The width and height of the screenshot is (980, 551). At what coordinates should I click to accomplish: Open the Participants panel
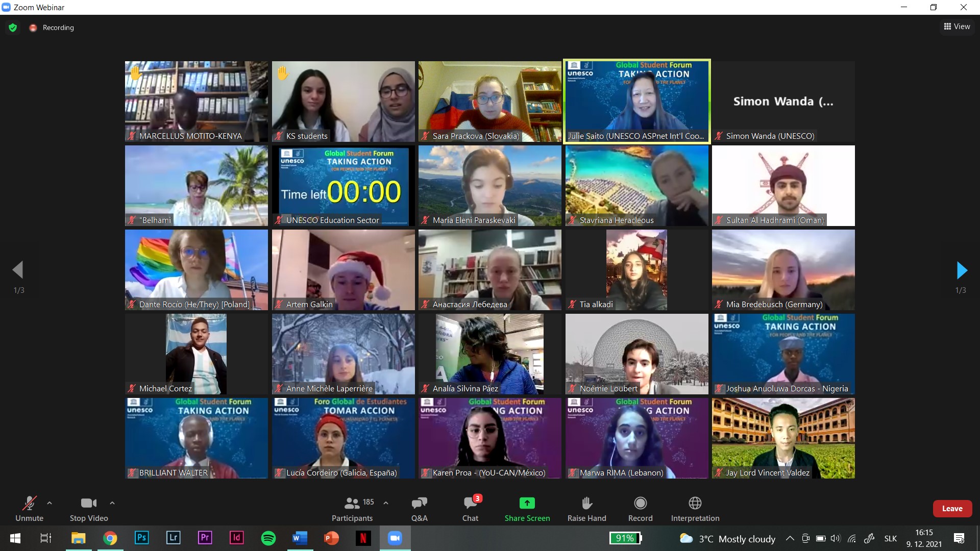click(x=352, y=509)
